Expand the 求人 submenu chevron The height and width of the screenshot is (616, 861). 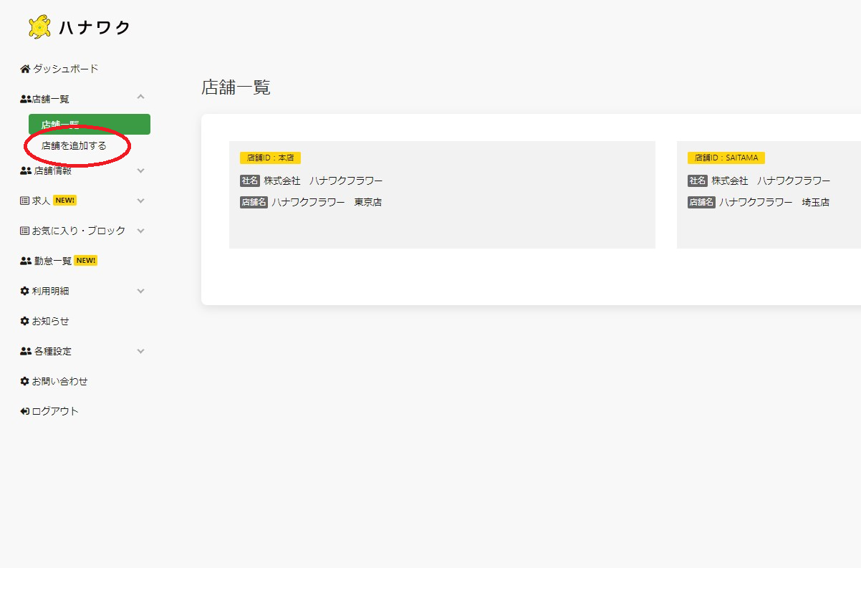[140, 201]
